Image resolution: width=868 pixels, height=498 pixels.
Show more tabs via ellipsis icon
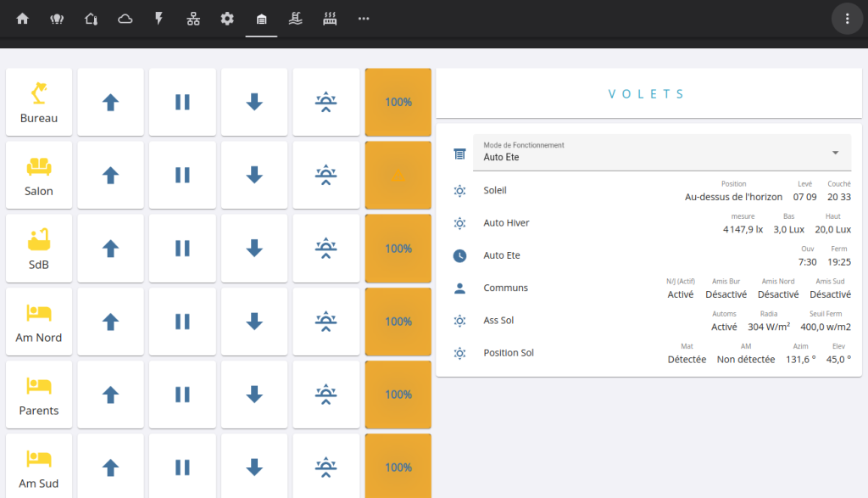364,19
